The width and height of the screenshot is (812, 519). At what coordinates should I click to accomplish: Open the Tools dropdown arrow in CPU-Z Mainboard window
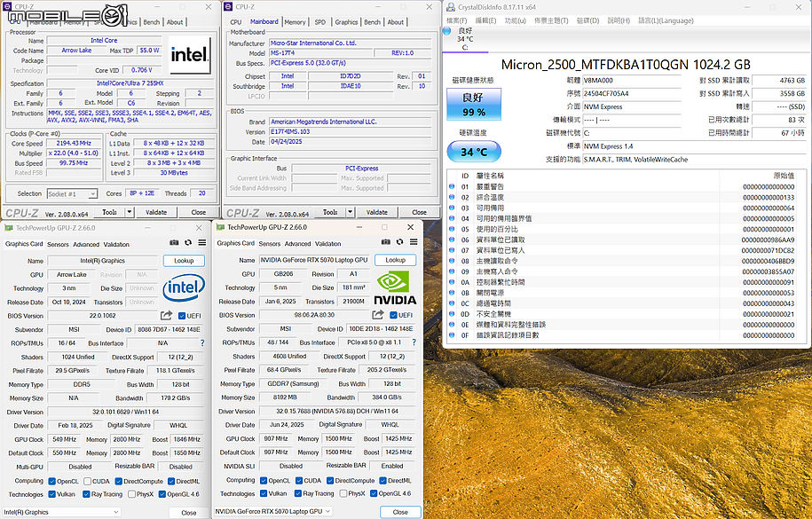tap(350, 212)
